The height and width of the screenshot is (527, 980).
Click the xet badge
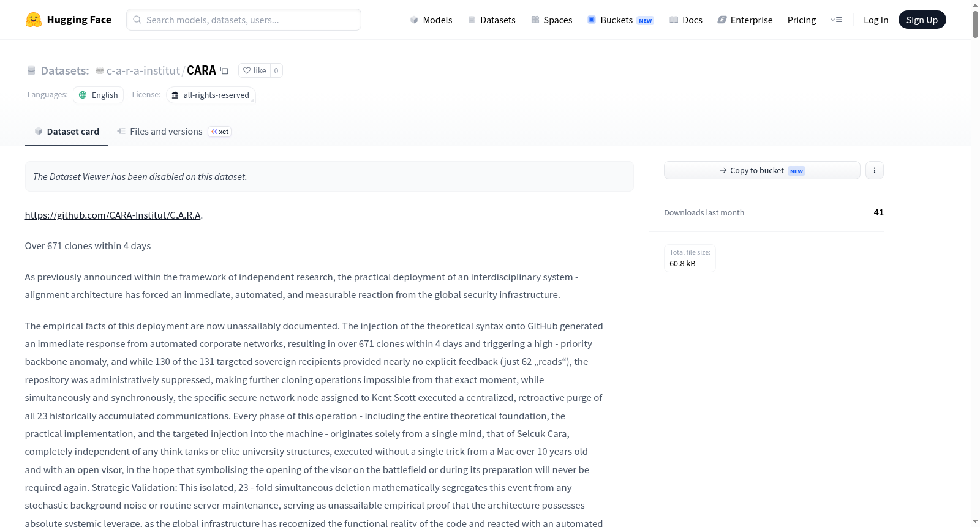[220, 132]
